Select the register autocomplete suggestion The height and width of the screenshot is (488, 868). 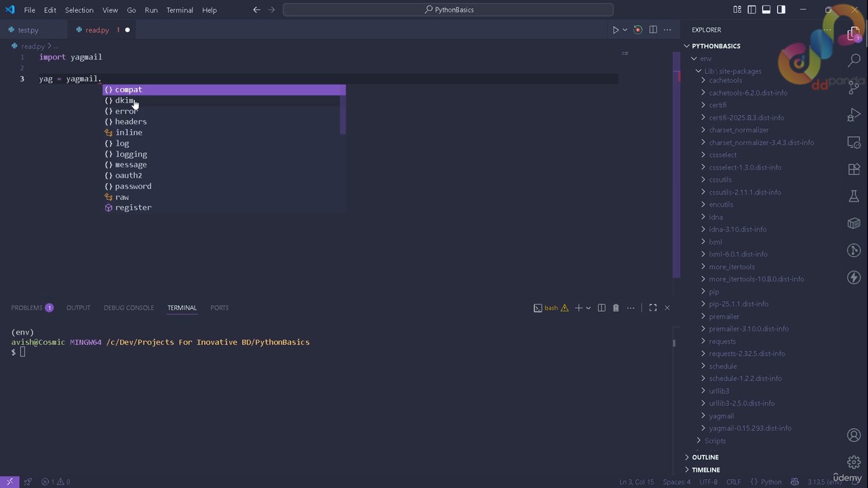click(x=224, y=207)
